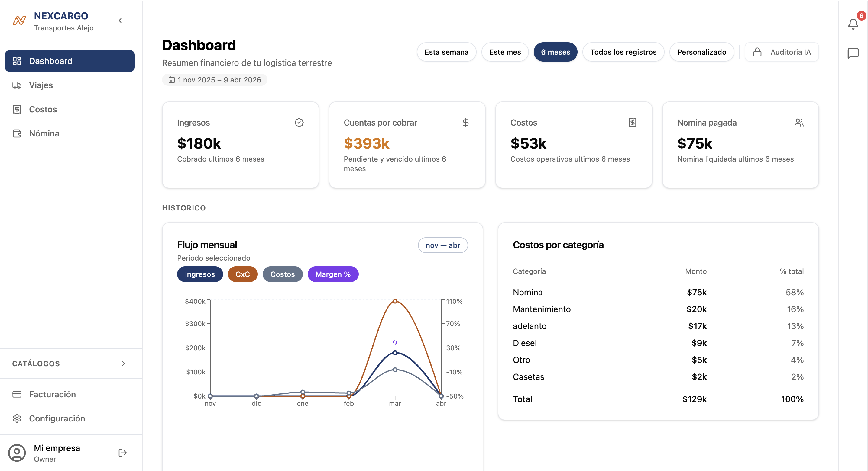
Task: Open the nov — abr range selector
Action: click(x=442, y=245)
